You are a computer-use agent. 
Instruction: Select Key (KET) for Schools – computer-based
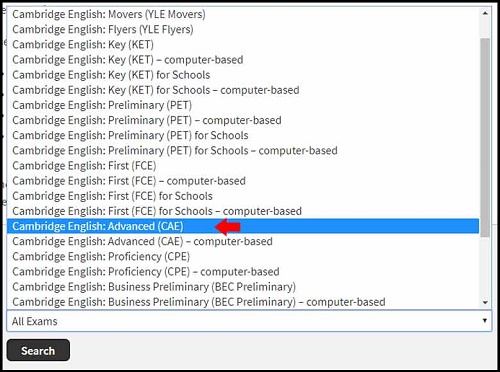(243, 90)
